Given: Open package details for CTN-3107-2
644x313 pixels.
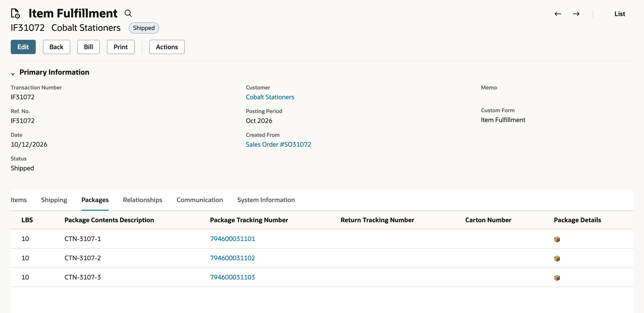Looking at the screenshot, I should coord(557,258).
